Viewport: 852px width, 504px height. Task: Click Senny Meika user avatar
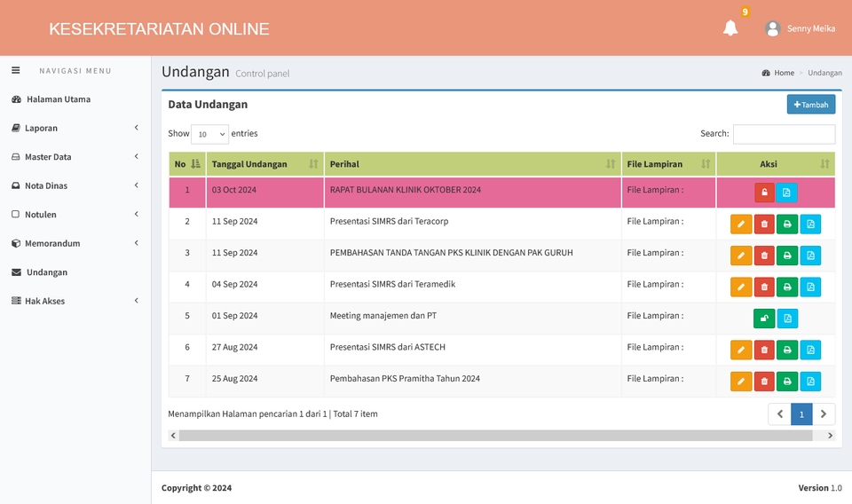coord(772,28)
